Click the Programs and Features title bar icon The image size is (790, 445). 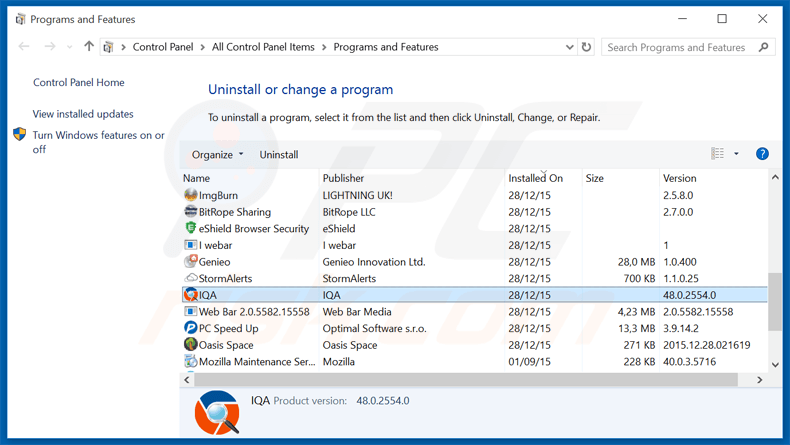tap(20, 19)
